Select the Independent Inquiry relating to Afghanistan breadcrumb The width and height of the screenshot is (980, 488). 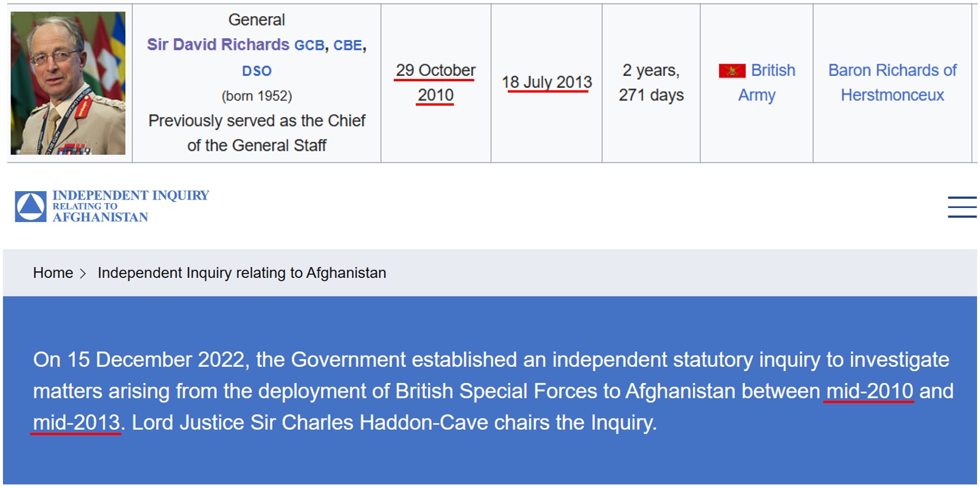(242, 273)
